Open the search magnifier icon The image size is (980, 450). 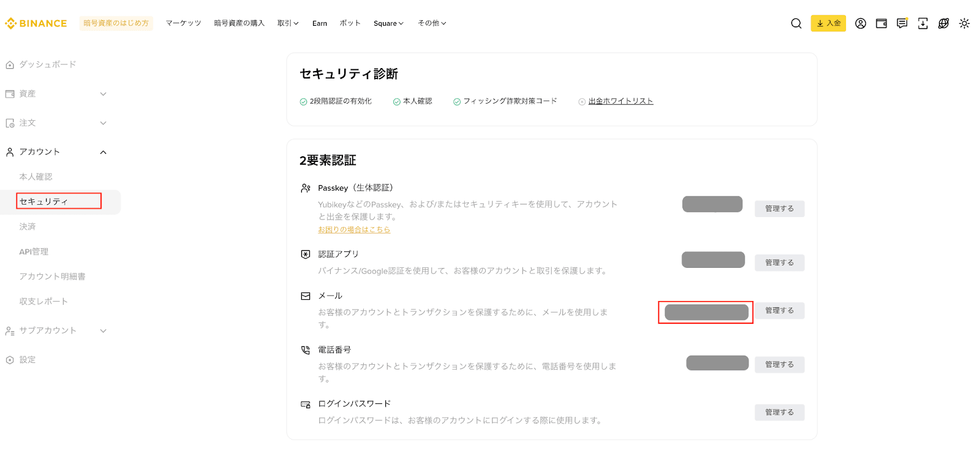tap(796, 23)
